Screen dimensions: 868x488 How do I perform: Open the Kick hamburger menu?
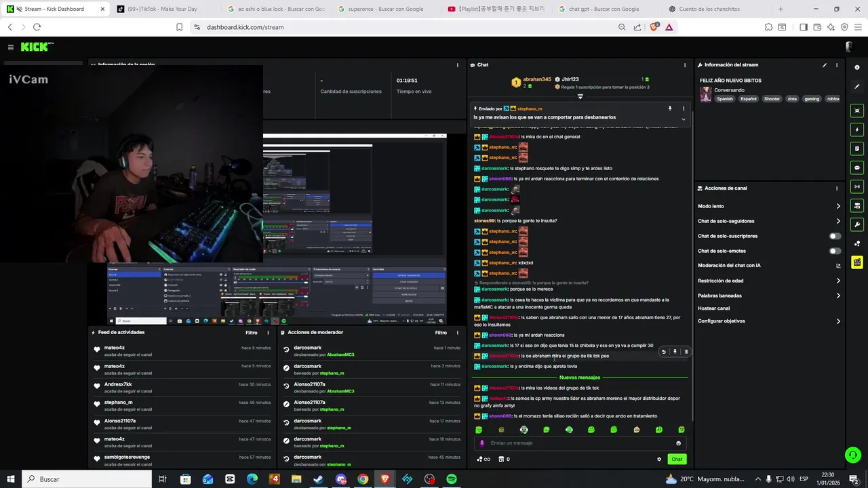(11, 47)
